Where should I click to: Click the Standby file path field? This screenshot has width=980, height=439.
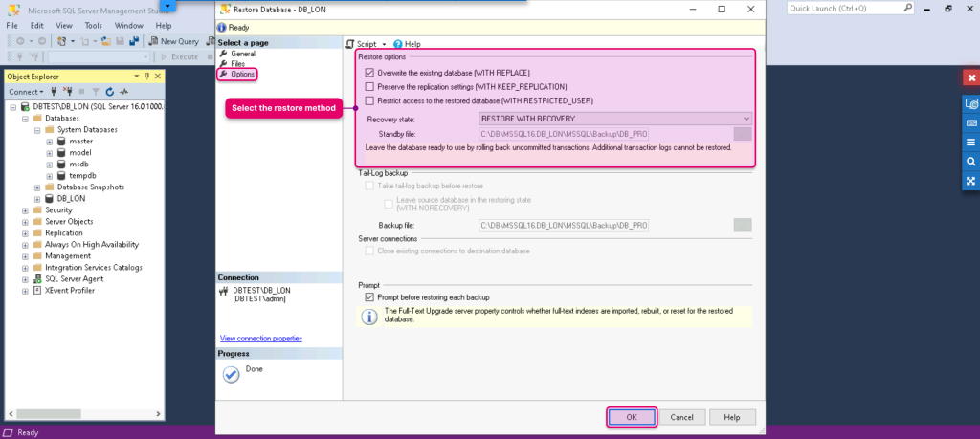click(564, 134)
